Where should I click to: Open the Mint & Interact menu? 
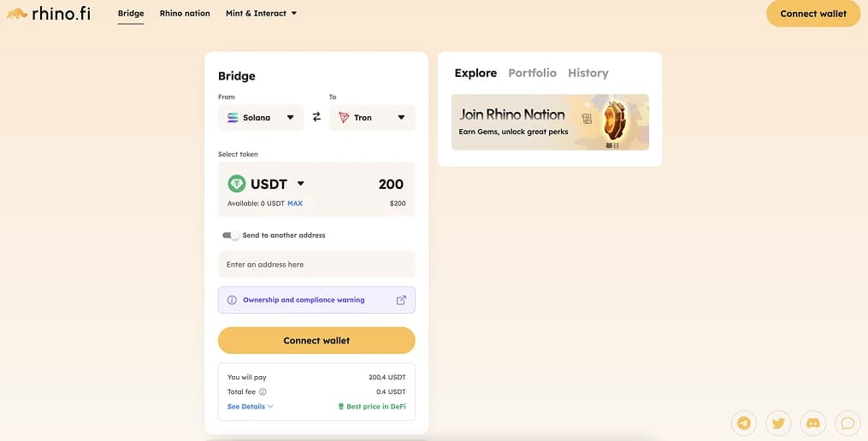(x=261, y=14)
